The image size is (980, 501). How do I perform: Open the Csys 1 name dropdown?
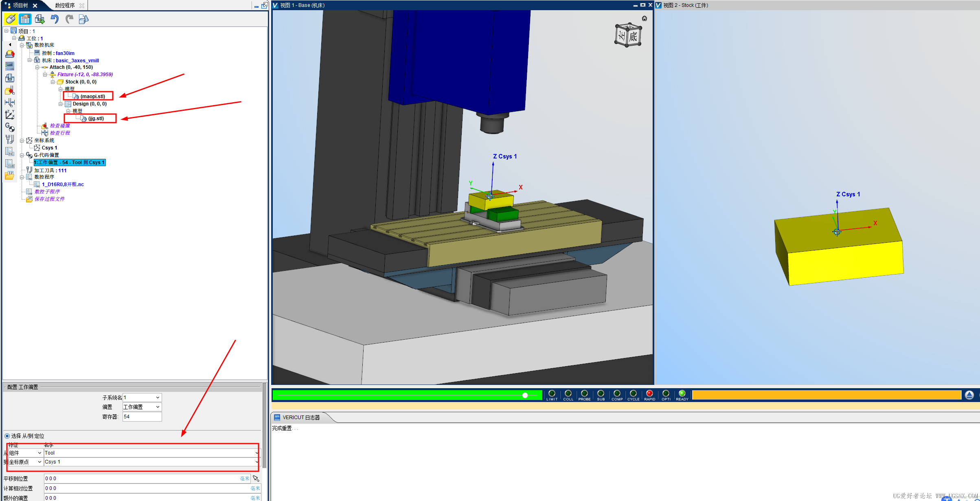151,462
